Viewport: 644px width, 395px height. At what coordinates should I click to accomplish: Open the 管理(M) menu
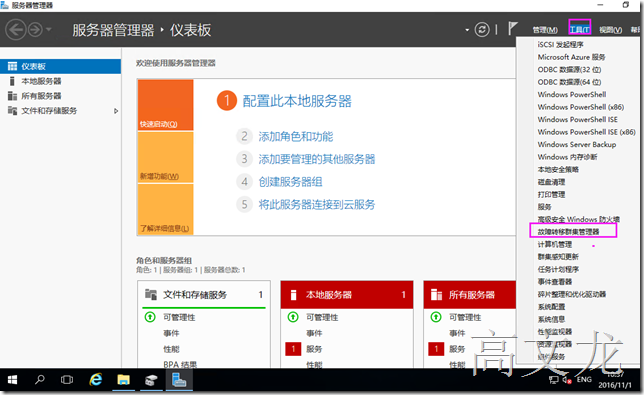(x=545, y=30)
